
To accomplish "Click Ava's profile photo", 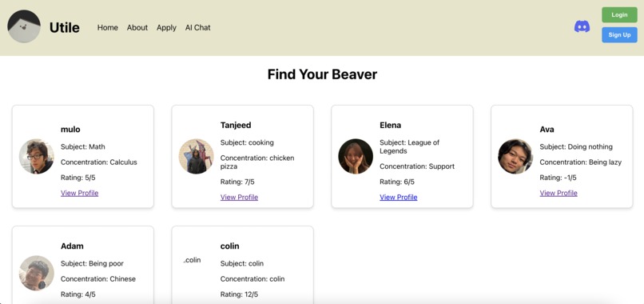I will point(515,156).
